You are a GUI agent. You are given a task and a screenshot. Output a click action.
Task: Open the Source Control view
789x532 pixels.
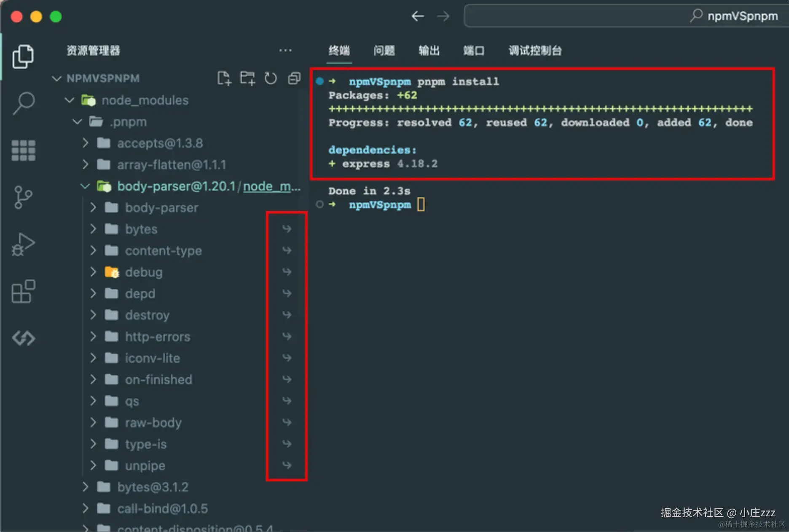point(23,197)
